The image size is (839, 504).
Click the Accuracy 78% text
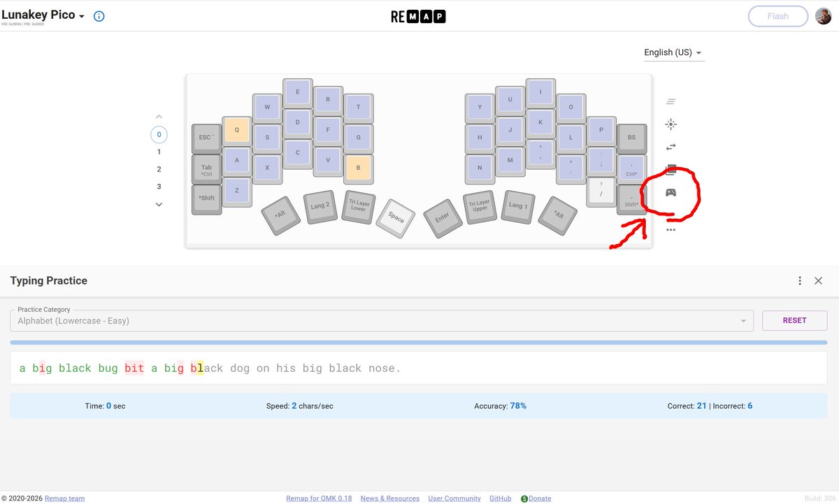[500, 405]
